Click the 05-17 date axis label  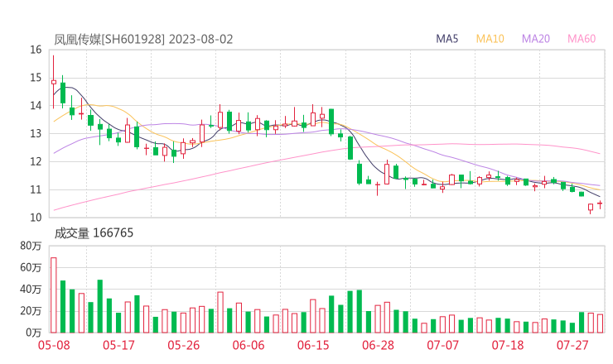(118, 345)
